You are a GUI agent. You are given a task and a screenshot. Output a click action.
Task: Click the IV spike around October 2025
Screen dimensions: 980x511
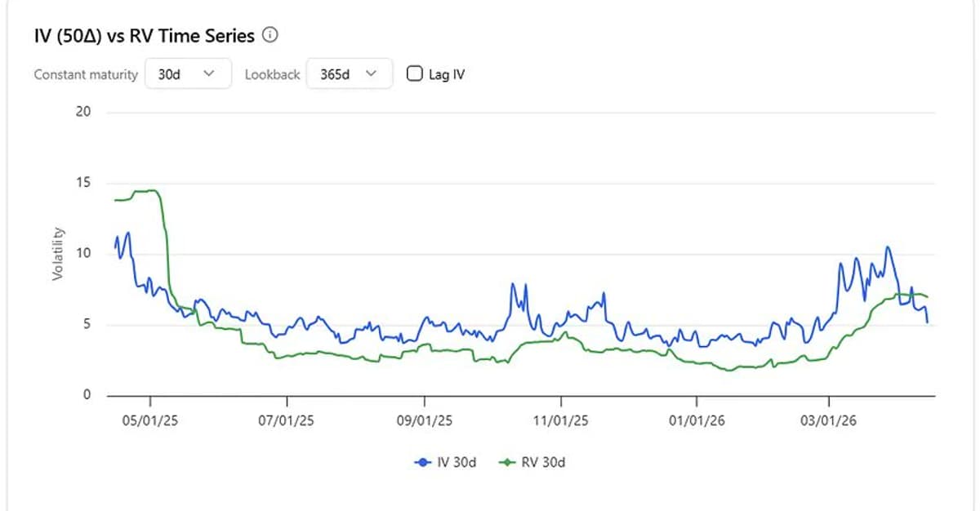[x=513, y=283]
